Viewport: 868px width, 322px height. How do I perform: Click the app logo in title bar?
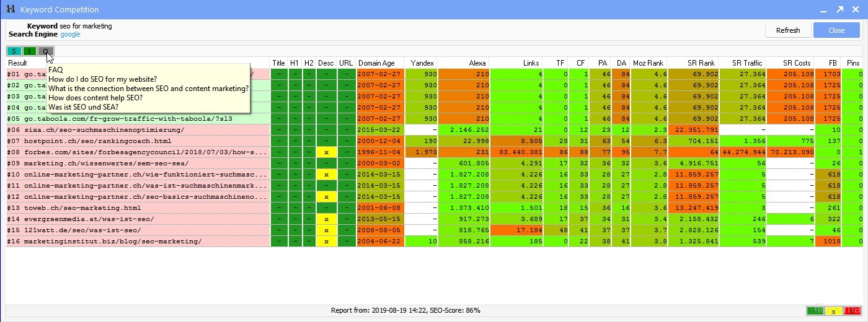(10, 10)
